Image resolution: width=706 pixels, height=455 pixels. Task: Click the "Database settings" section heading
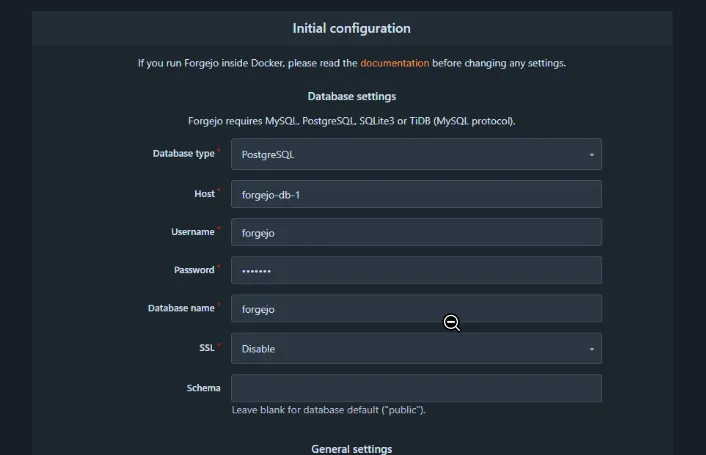(351, 96)
